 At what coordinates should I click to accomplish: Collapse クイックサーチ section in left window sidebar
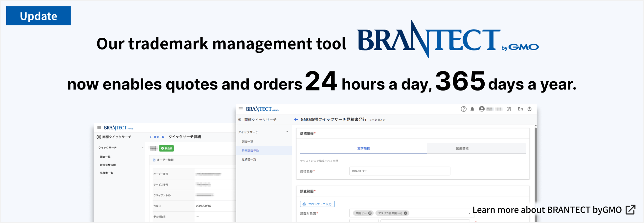tap(143, 148)
